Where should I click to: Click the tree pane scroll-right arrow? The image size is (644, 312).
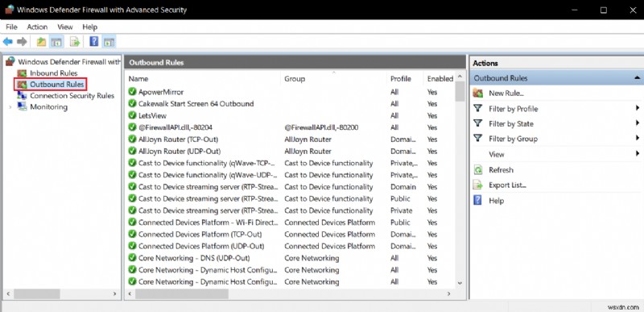[114, 294]
